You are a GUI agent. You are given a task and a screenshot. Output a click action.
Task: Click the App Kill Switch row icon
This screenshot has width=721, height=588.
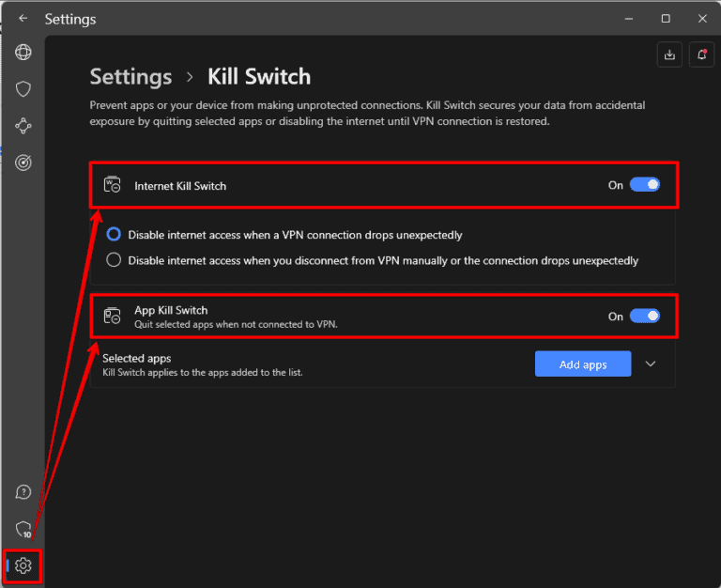pyautogui.click(x=112, y=317)
